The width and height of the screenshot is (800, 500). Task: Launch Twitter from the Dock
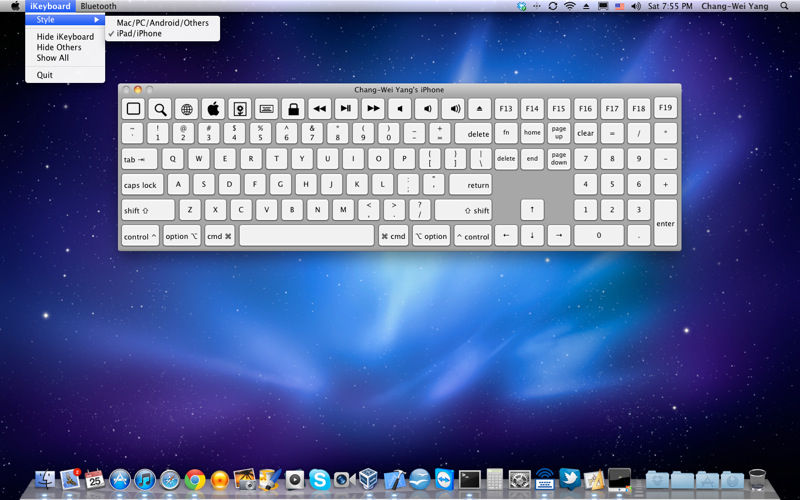569,480
